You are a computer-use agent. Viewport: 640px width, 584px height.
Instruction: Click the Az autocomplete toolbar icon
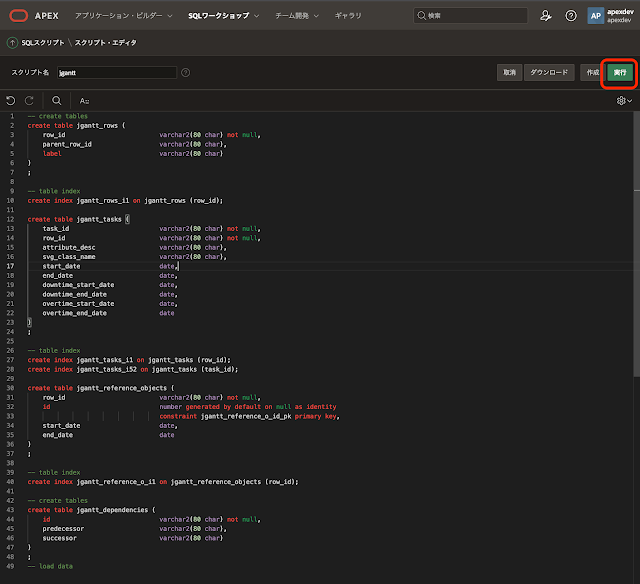point(84,101)
